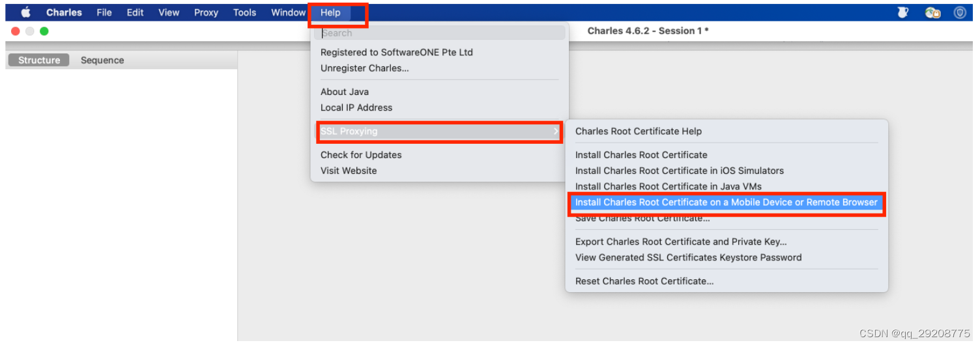Select the SSL Proxying submenu item
980x345 pixels.
[x=440, y=131]
